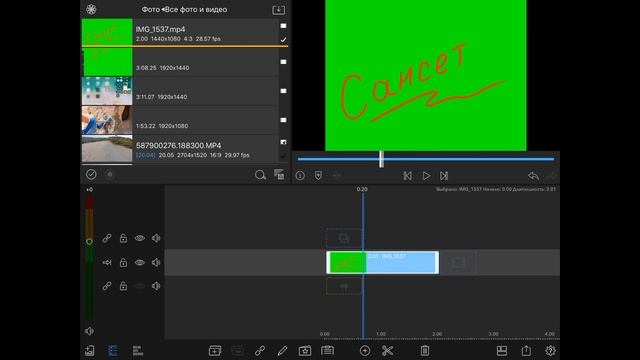The width and height of the screenshot is (640, 360).
Task: Open the 'Фото ◂ Все фото и видео' breadcrumb
Action: 184,9
